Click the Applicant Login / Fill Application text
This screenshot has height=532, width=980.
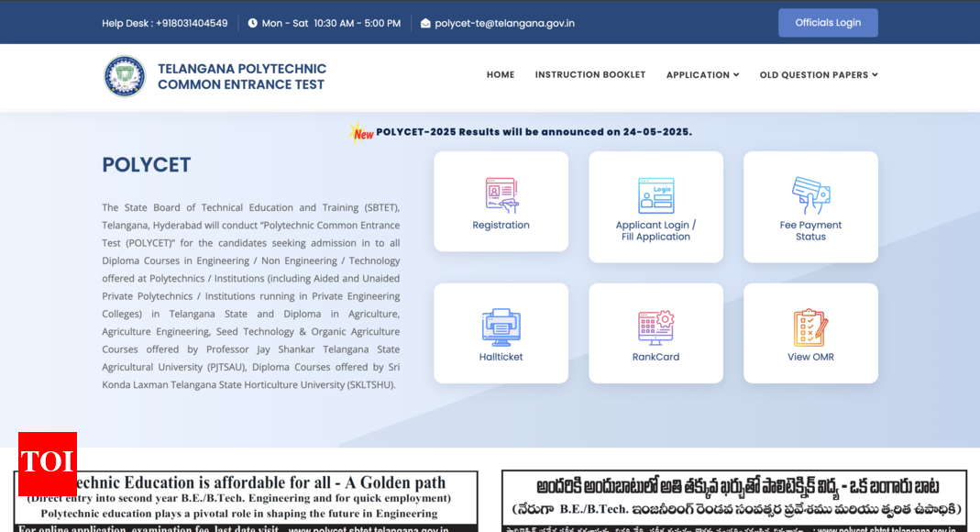coord(655,230)
